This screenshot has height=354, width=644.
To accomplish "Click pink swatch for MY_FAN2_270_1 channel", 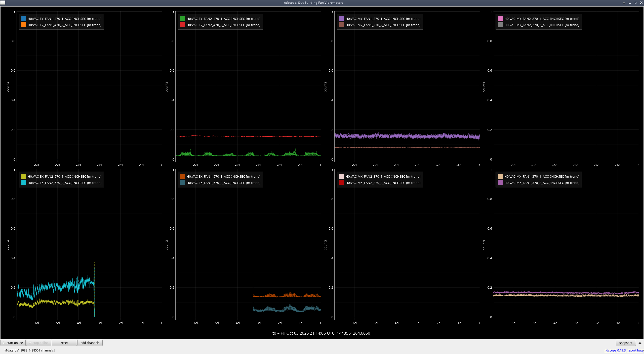I will tap(500, 19).
